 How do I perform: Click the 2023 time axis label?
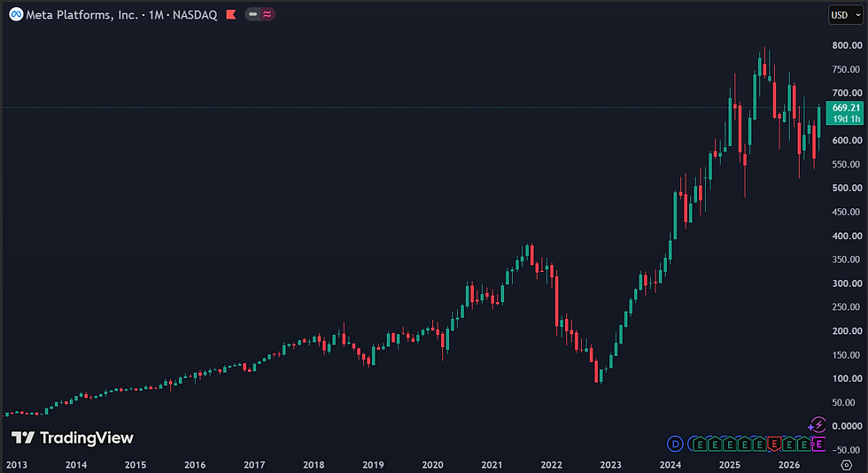(x=610, y=465)
